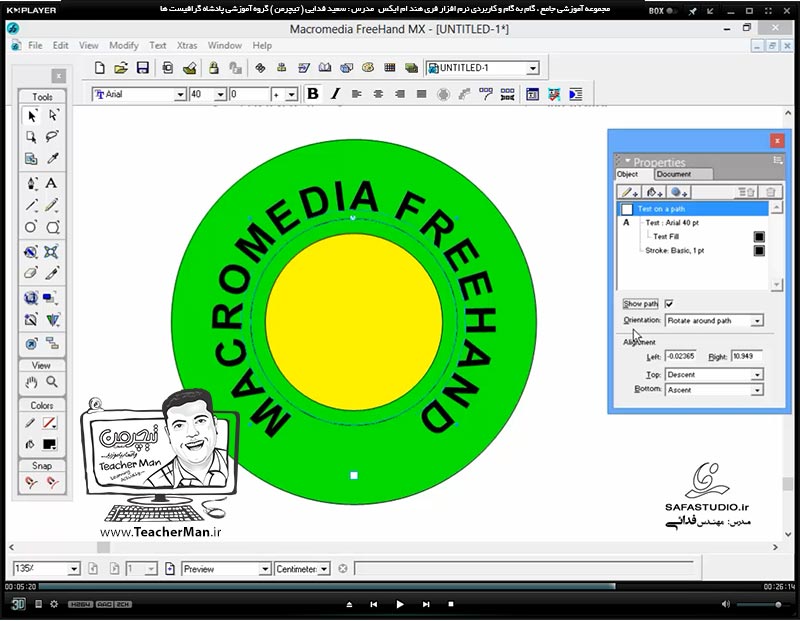Open the Edit menu
The height and width of the screenshot is (621, 800).
[61, 45]
